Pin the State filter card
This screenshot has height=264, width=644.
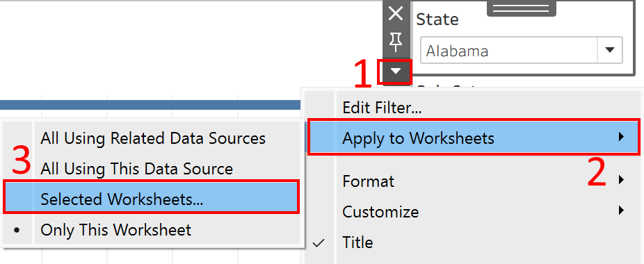click(x=396, y=41)
